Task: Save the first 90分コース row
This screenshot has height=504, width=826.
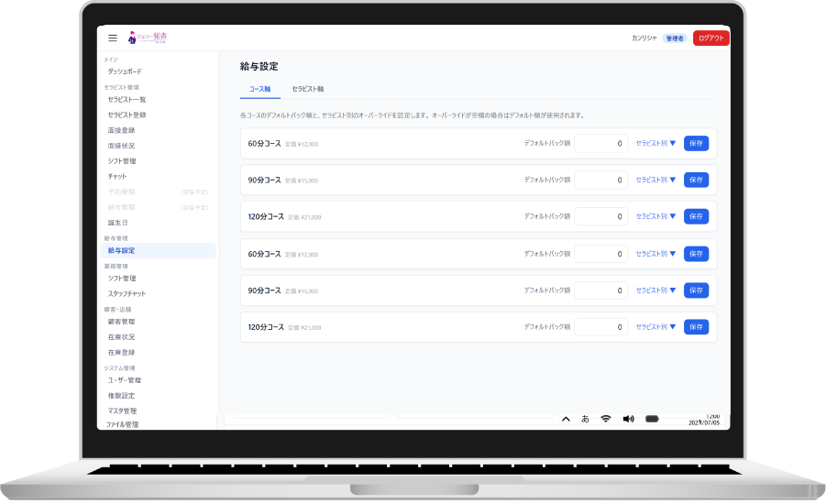Action: pos(697,180)
